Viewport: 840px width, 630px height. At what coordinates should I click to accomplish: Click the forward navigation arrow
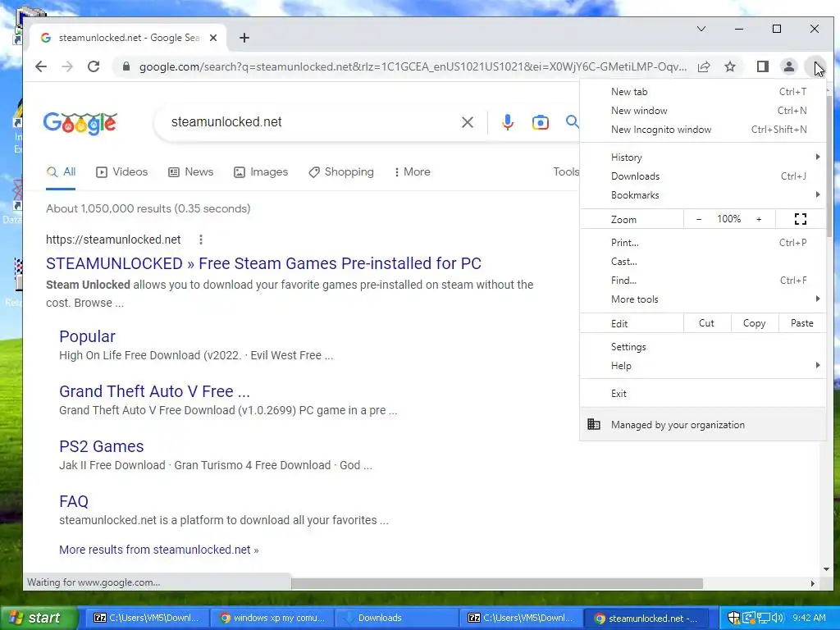point(67,66)
